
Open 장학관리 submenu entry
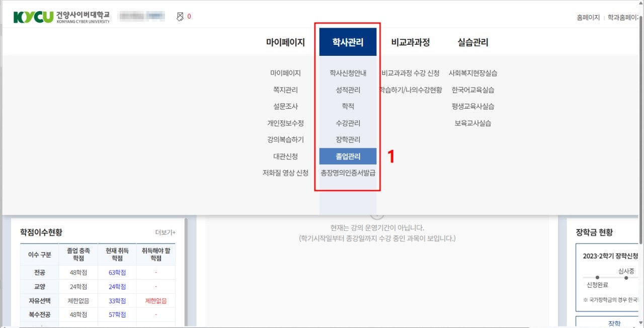coord(348,139)
